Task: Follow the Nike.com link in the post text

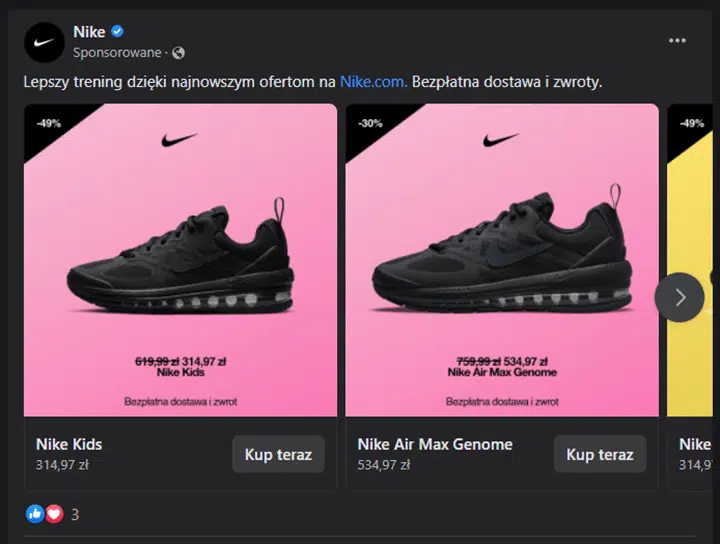Action: point(373,82)
